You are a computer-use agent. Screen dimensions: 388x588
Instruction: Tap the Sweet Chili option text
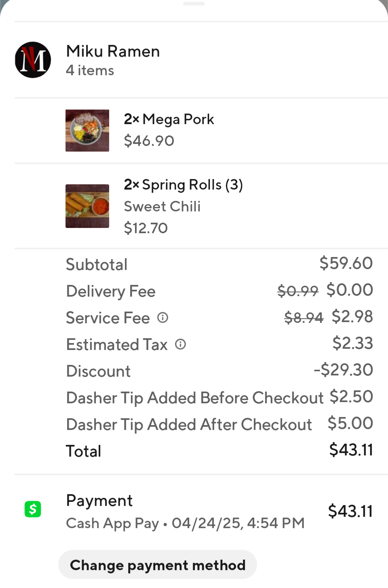tap(162, 207)
